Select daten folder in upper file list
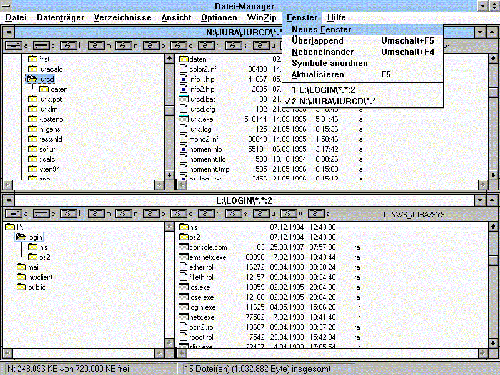 point(193,59)
